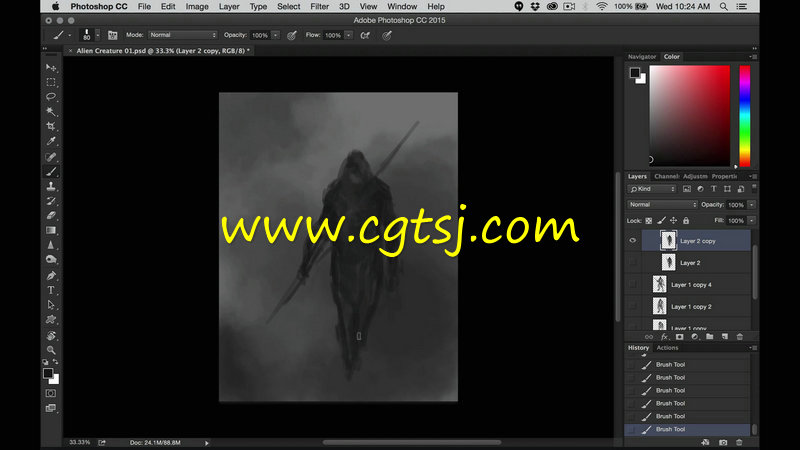
Task: Select the Magic Wand tool
Action: click(51, 111)
